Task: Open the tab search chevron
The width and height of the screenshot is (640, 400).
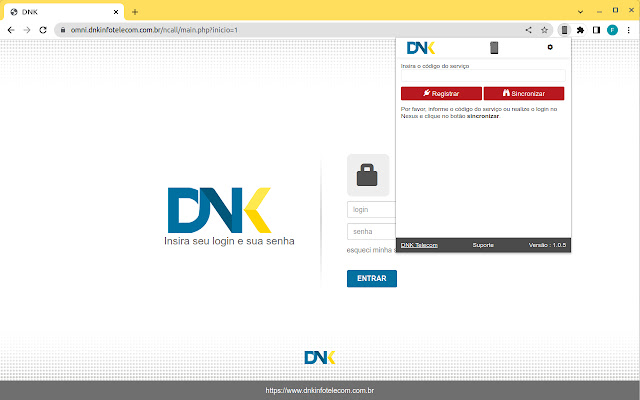Action: [x=580, y=11]
